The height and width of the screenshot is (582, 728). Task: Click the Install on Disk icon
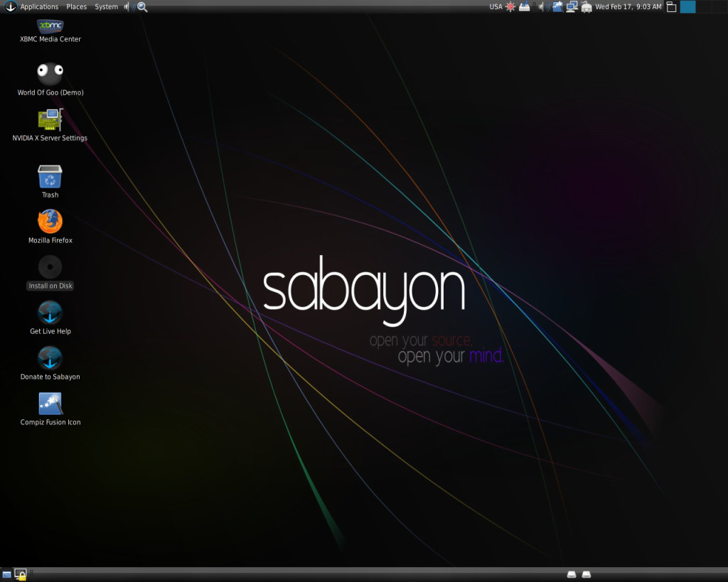click(x=50, y=268)
